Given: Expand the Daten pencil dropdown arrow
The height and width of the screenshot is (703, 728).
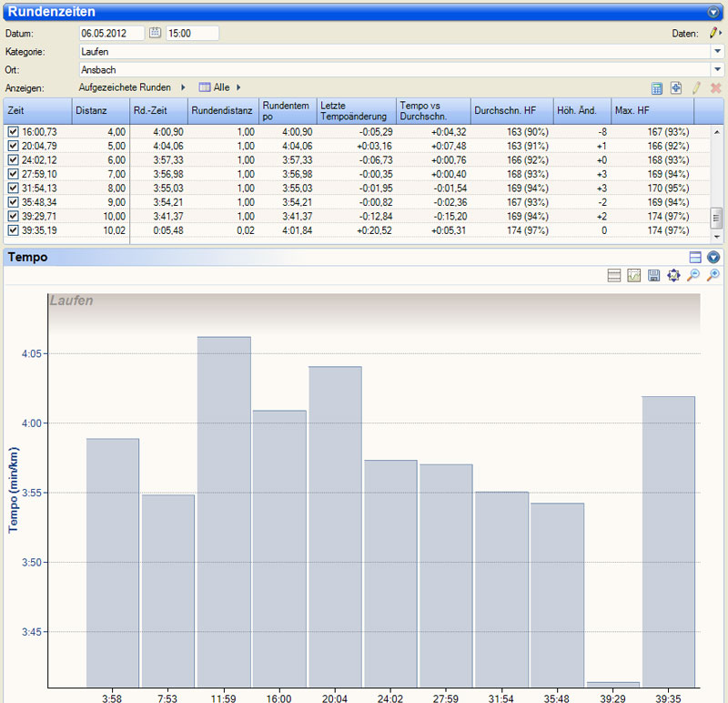Looking at the screenshot, I should pyautogui.click(x=720, y=33).
